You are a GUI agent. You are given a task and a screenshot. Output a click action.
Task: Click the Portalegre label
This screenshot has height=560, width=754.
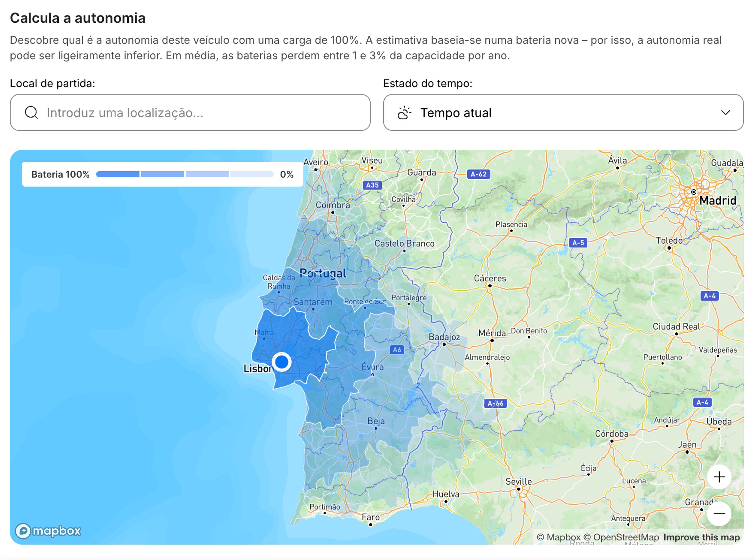[409, 298]
